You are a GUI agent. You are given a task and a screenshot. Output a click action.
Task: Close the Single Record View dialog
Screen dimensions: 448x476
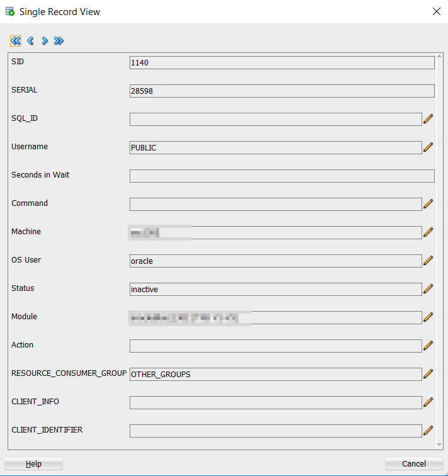pyautogui.click(x=436, y=11)
